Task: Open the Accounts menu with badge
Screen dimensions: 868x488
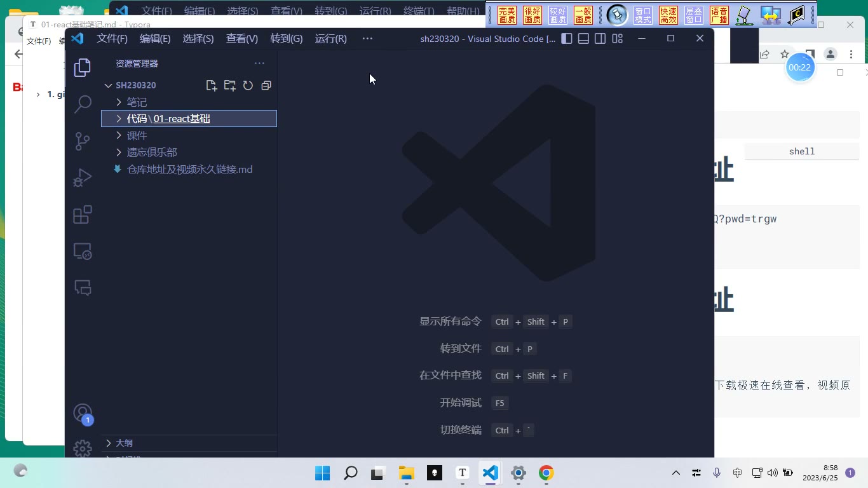Action: [x=83, y=414]
